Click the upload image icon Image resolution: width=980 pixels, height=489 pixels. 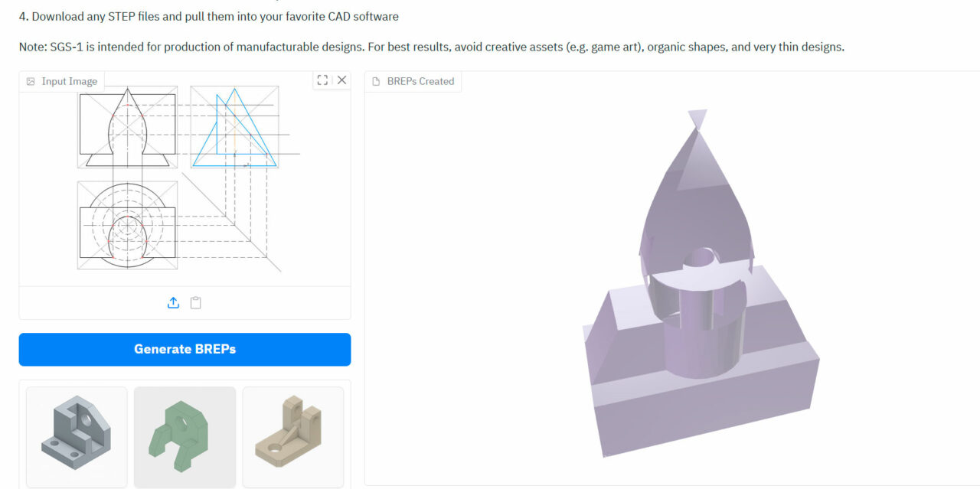point(173,303)
